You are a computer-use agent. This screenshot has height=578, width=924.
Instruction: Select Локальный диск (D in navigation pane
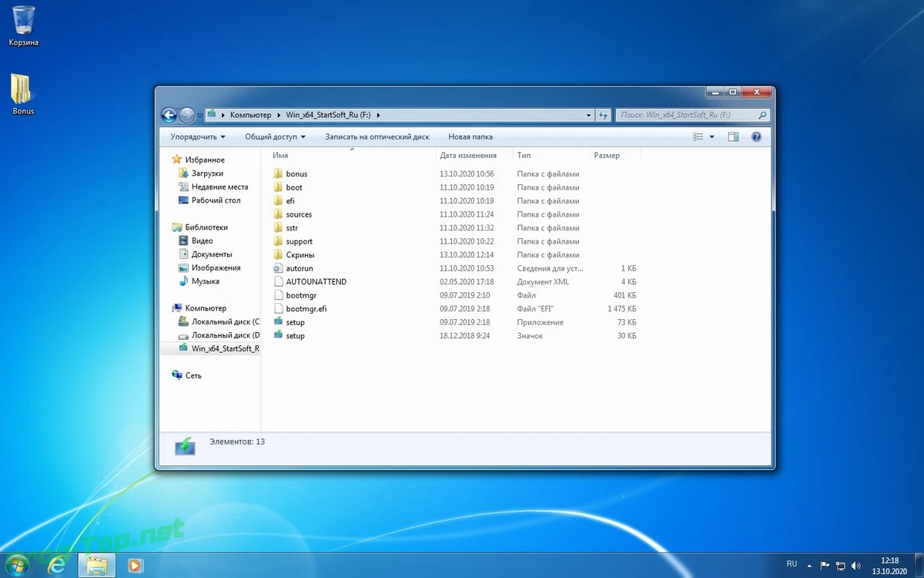tap(219, 335)
